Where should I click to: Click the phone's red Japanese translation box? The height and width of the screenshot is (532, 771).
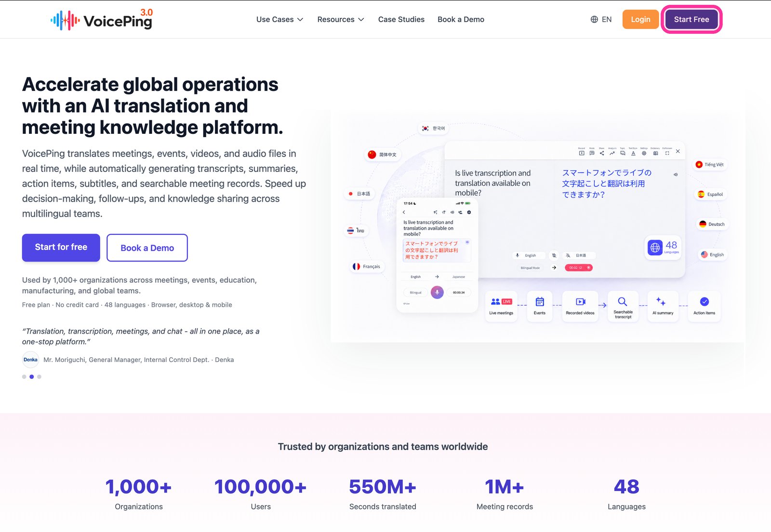[x=437, y=250]
